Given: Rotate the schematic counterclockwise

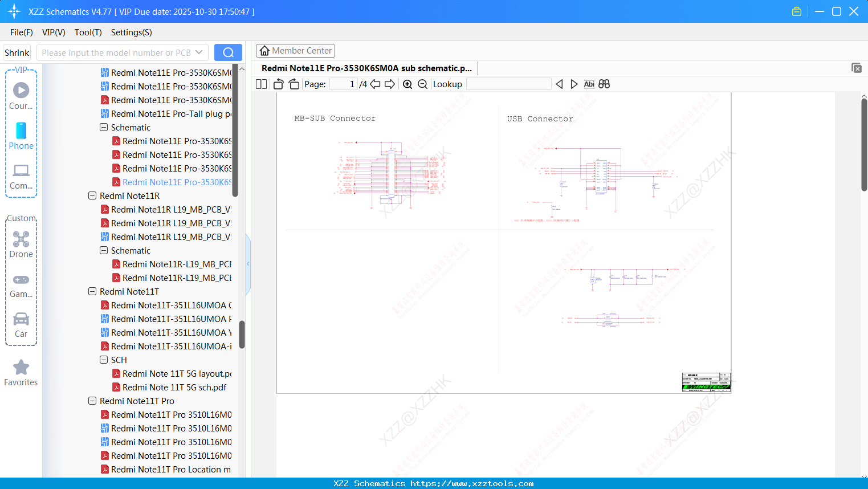Looking at the screenshot, I should click(278, 84).
